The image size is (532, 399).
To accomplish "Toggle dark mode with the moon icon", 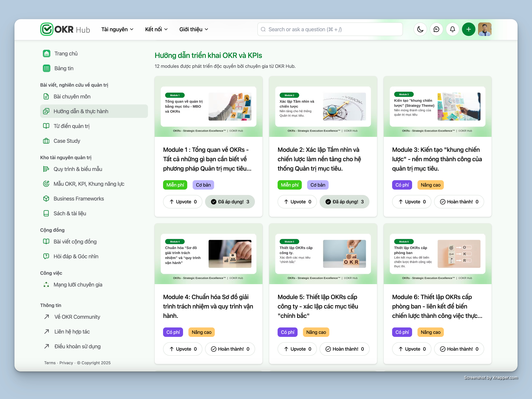I will [x=420, y=29].
